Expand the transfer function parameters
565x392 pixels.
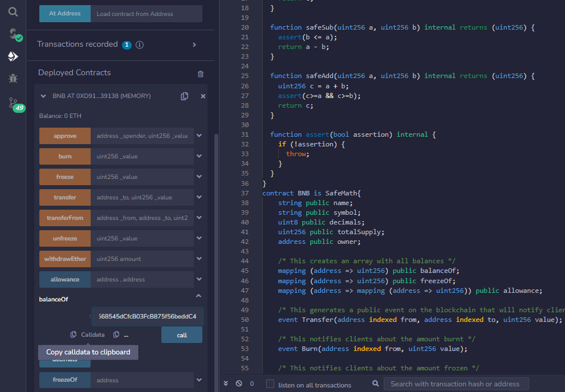point(200,197)
